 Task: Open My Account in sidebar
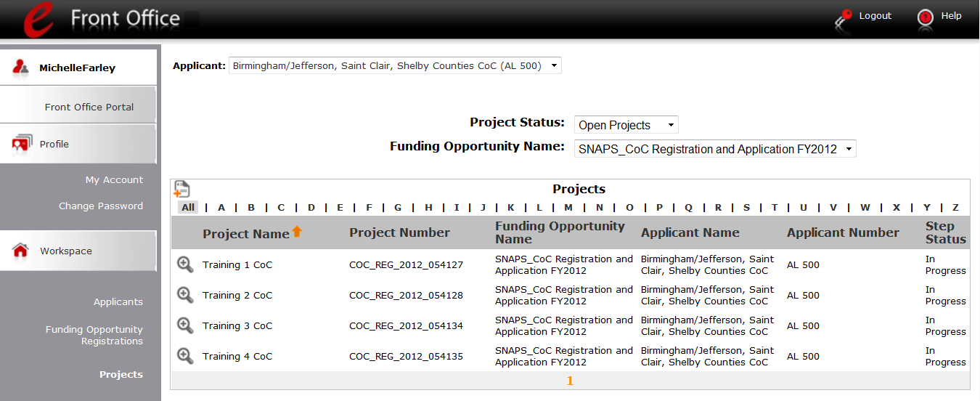click(x=114, y=179)
